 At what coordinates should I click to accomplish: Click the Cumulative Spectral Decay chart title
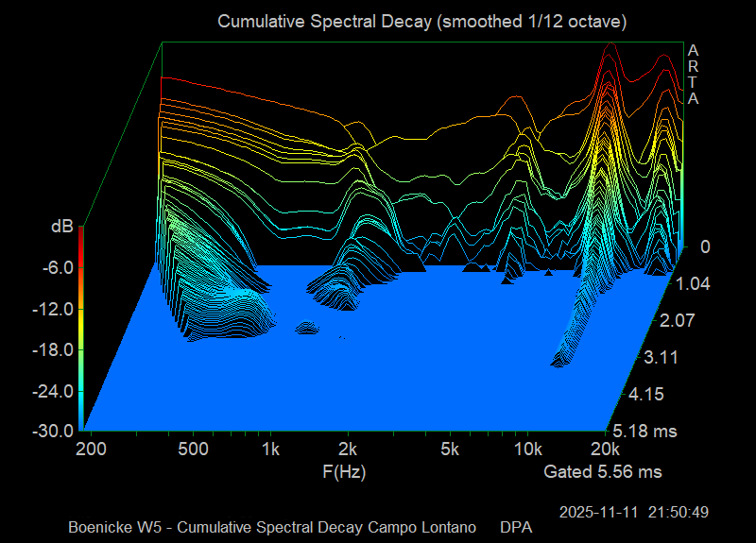[x=421, y=20]
